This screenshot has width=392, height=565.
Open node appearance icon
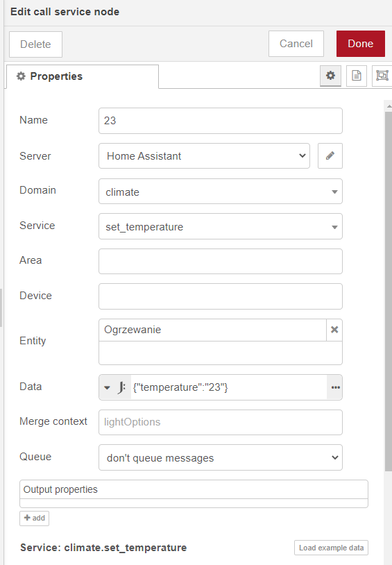pos(382,76)
